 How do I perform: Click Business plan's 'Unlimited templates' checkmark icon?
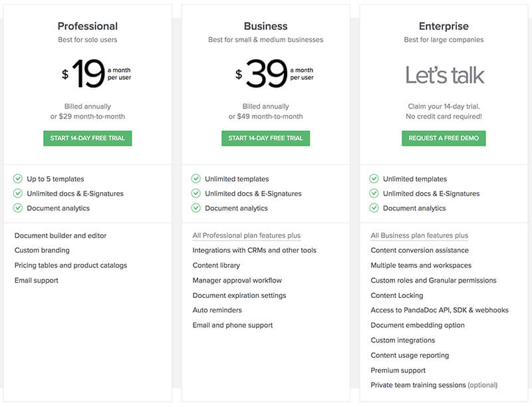point(196,179)
